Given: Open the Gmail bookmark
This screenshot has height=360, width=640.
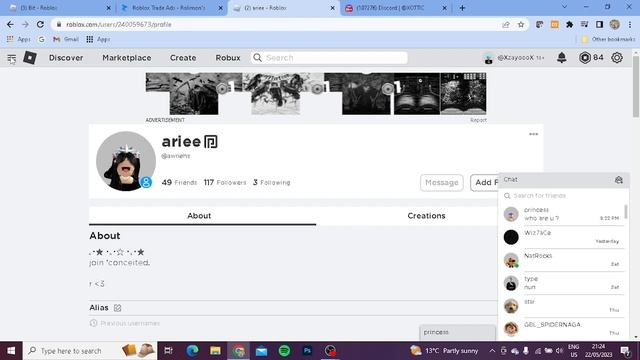Looking at the screenshot, I should (66, 39).
